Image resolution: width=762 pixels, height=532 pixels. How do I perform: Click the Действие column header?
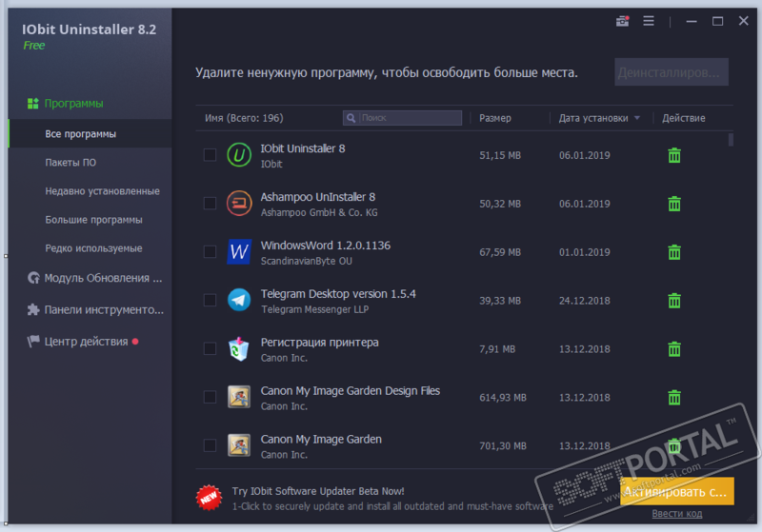point(683,118)
